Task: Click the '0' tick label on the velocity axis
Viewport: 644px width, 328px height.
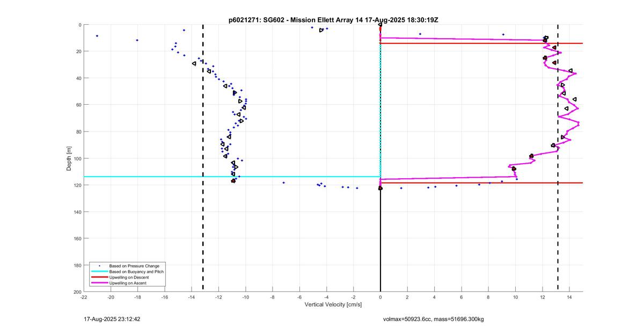Action: (380, 297)
